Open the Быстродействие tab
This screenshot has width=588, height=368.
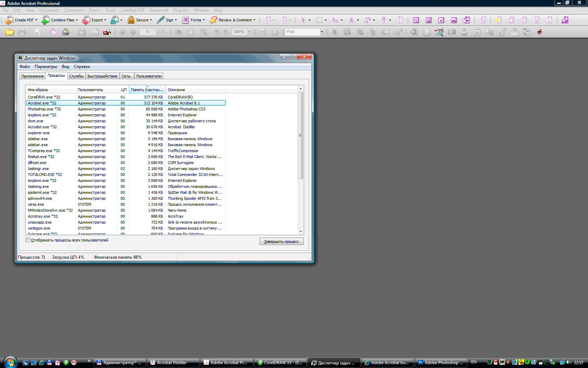[102, 76]
